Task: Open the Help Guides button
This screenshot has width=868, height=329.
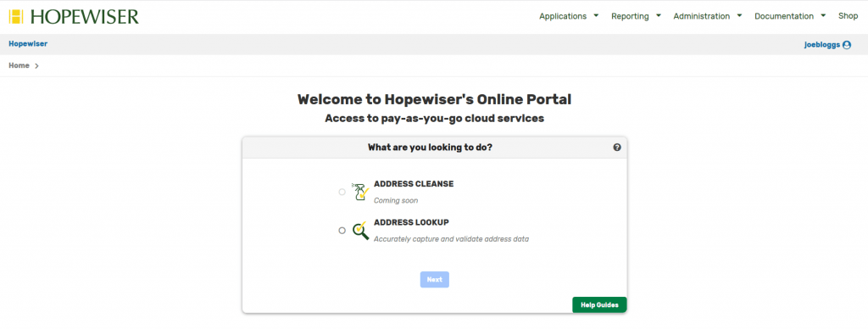Action: coord(599,304)
